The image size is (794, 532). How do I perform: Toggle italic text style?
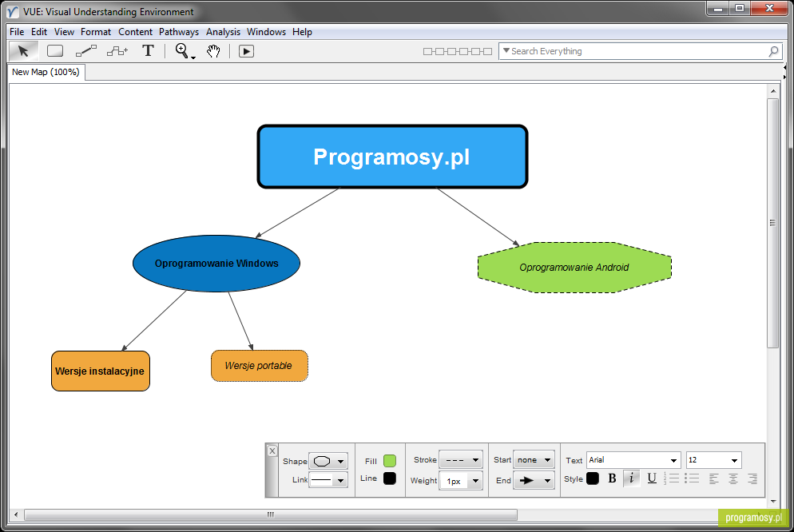[631, 478]
